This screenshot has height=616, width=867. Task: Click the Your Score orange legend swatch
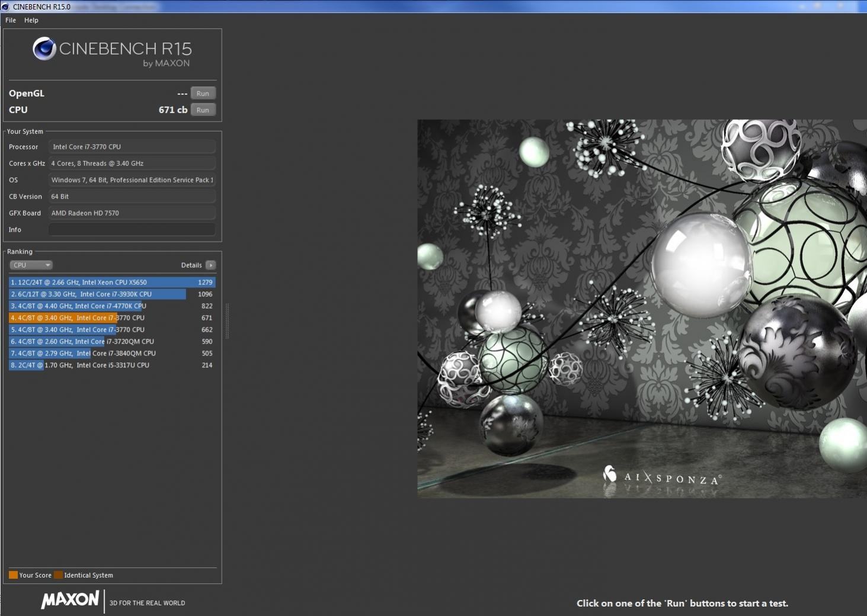tap(13, 575)
